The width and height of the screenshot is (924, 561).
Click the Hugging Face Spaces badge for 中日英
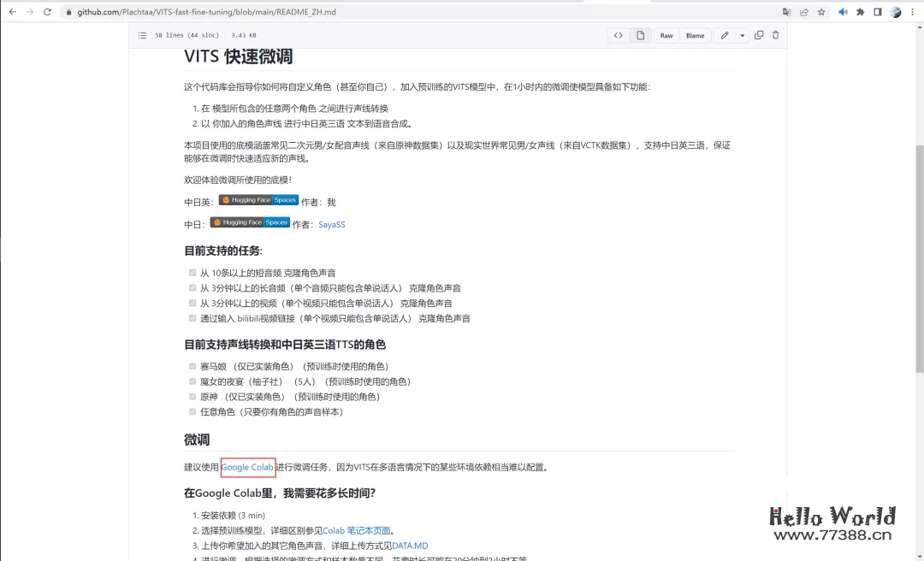click(x=258, y=200)
